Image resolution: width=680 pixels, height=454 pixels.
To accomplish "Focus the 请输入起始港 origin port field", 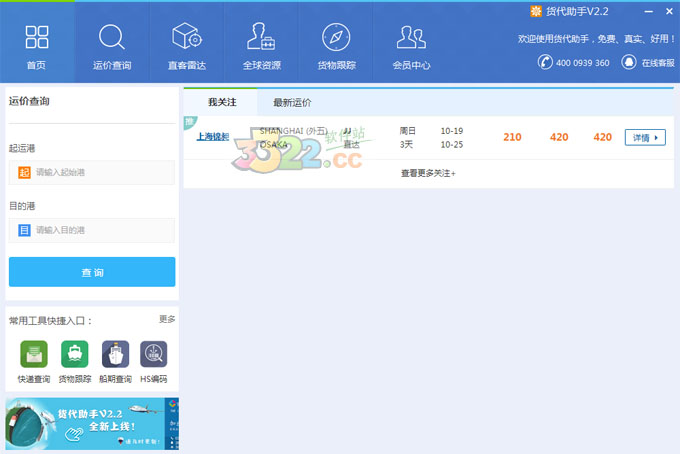I will pos(92,172).
